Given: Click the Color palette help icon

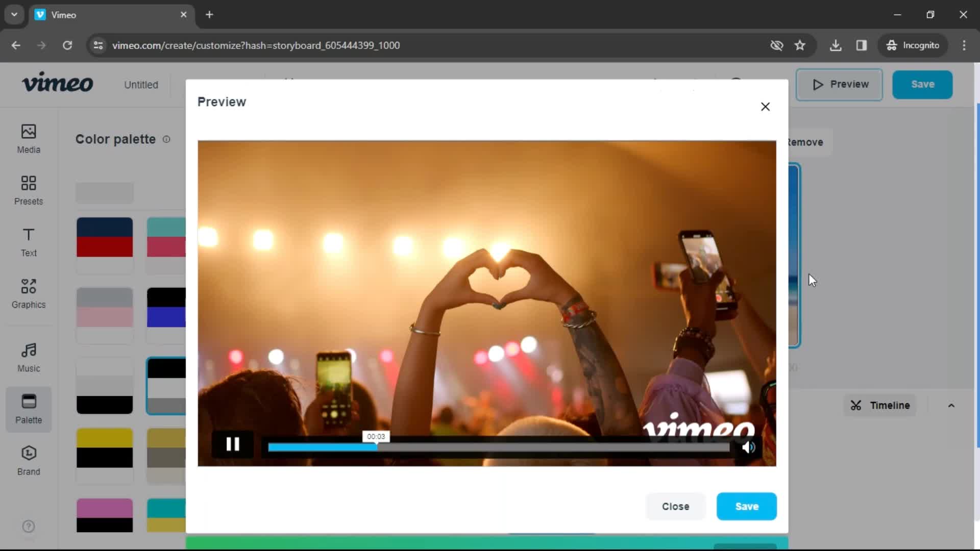Looking at the screenshot, I should [x=166, y=139].
